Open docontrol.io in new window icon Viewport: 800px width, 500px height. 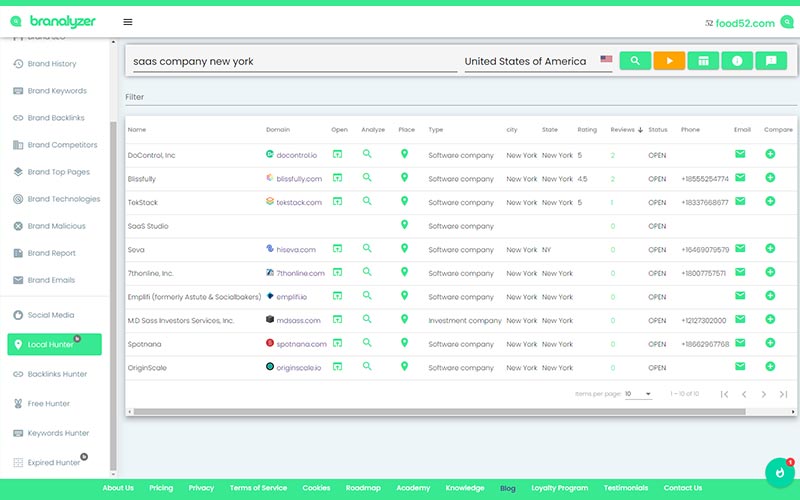pyautogui.click(x=337, y=154)
